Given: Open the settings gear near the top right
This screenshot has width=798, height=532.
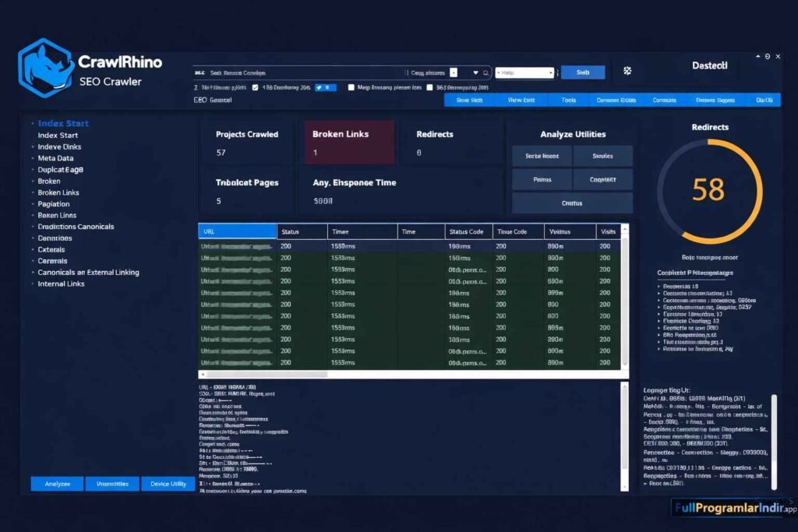Looking at the screenshot, I should [x=627, y=70].
